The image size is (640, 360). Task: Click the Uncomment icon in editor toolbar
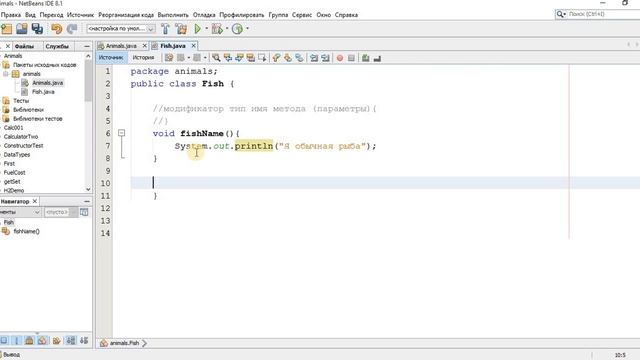click(x=377, y=58)
